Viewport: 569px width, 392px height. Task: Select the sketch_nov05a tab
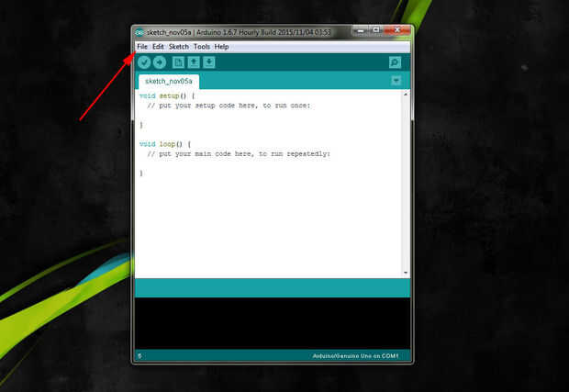[169, 82]
